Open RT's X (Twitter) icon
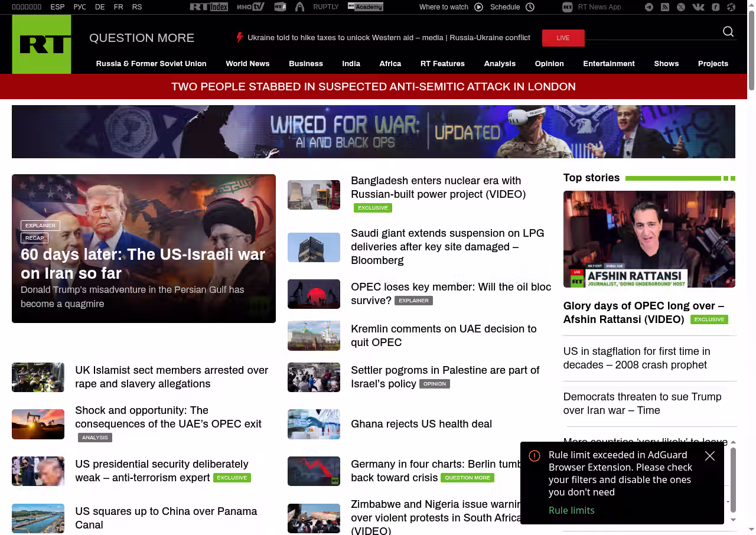756x535 pixels. coord(681,7)
